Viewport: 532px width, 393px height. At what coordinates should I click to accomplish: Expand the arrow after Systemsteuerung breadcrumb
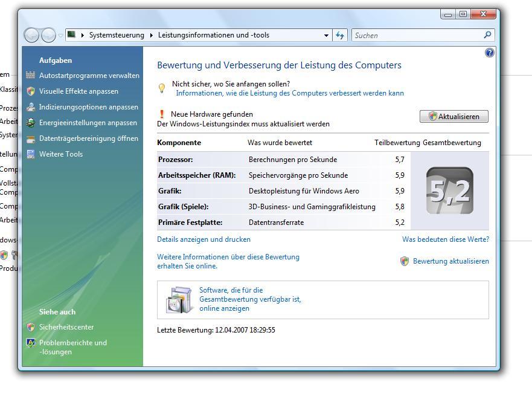point(152,35)
